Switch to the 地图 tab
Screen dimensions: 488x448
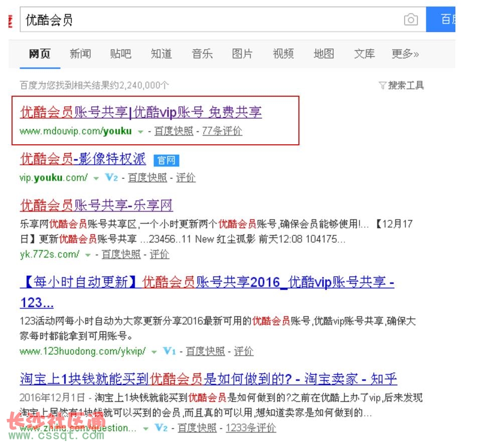pyautogui.click(x=323, y=54)
